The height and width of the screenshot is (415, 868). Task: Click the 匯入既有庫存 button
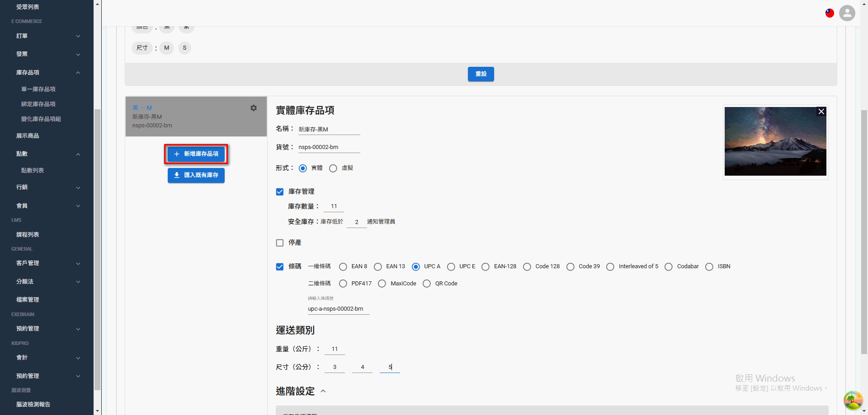[196, 175]
